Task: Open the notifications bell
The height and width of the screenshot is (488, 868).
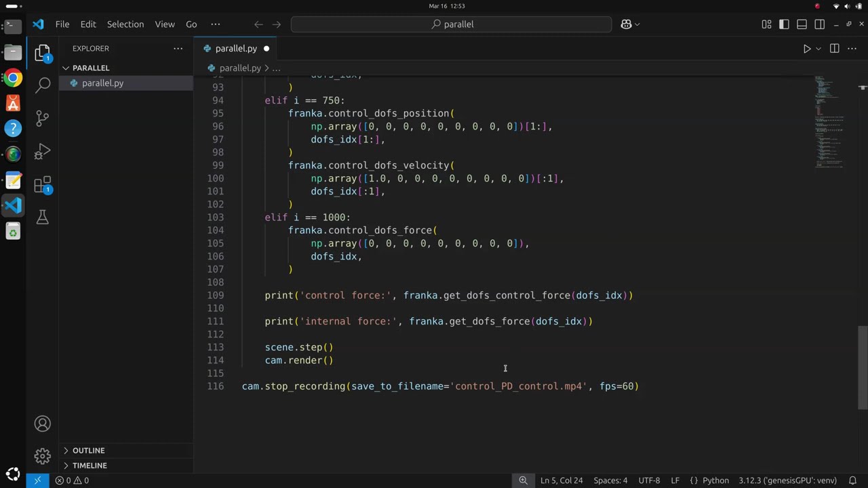Action: pyautogui.click(x=853, y=481)
